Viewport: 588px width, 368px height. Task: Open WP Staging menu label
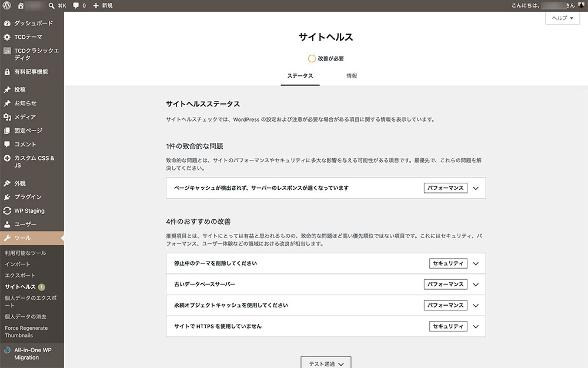(x=29, y=210)
